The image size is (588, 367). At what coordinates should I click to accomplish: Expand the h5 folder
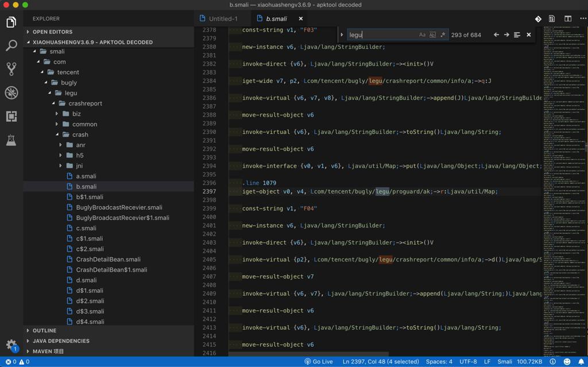click(x=109, y=155)
